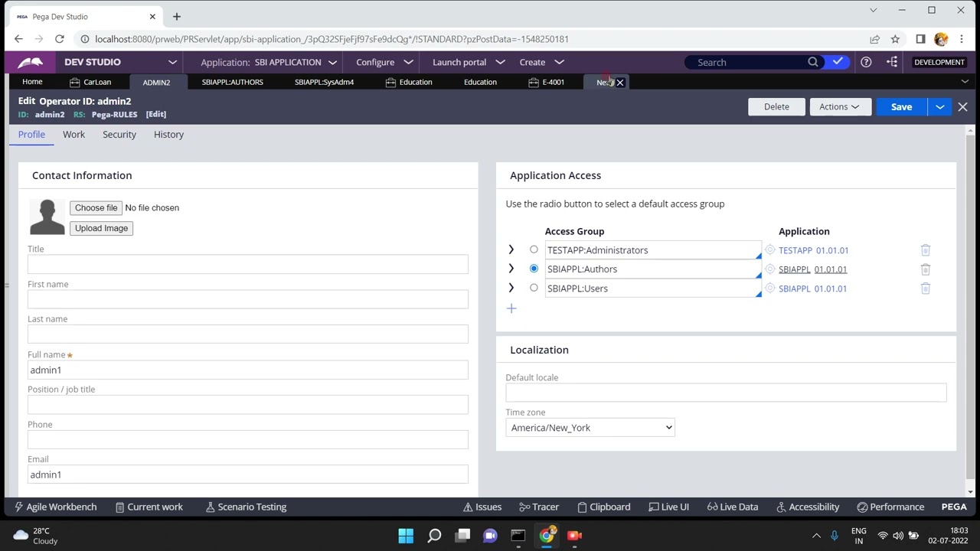Open Issues in the footer
Viewport: 980px width, 551px height.
coord(482,507)
